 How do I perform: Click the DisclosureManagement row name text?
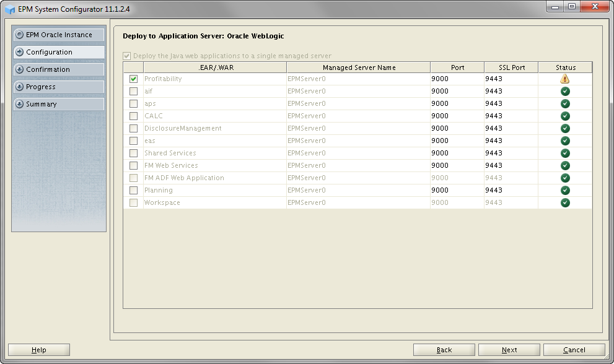pos(183,128)
